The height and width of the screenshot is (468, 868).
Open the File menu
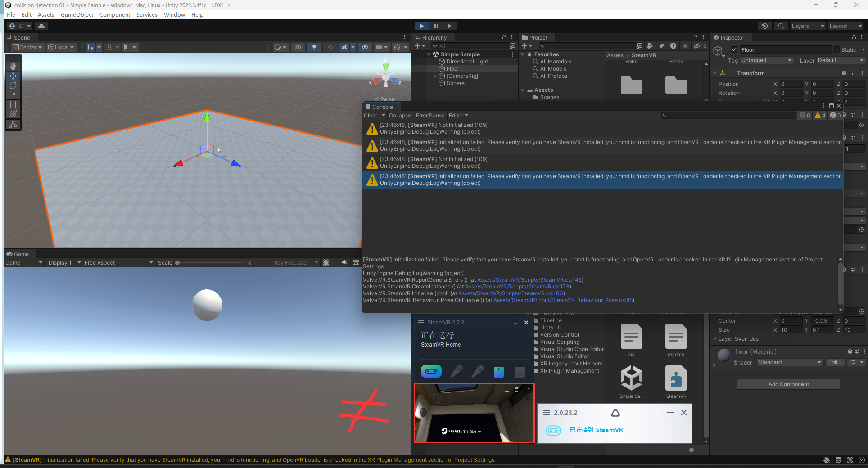pyautogui.click(x=11, y=15)
